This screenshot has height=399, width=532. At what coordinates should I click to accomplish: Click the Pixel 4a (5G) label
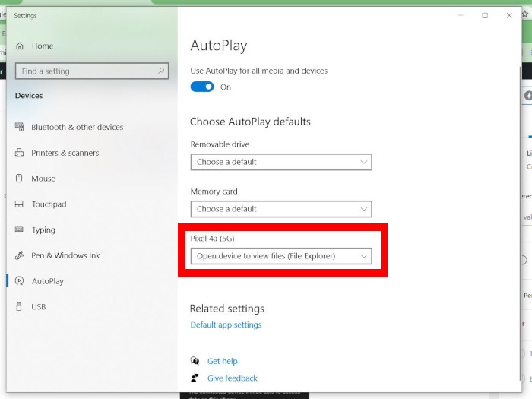point(212,239)
